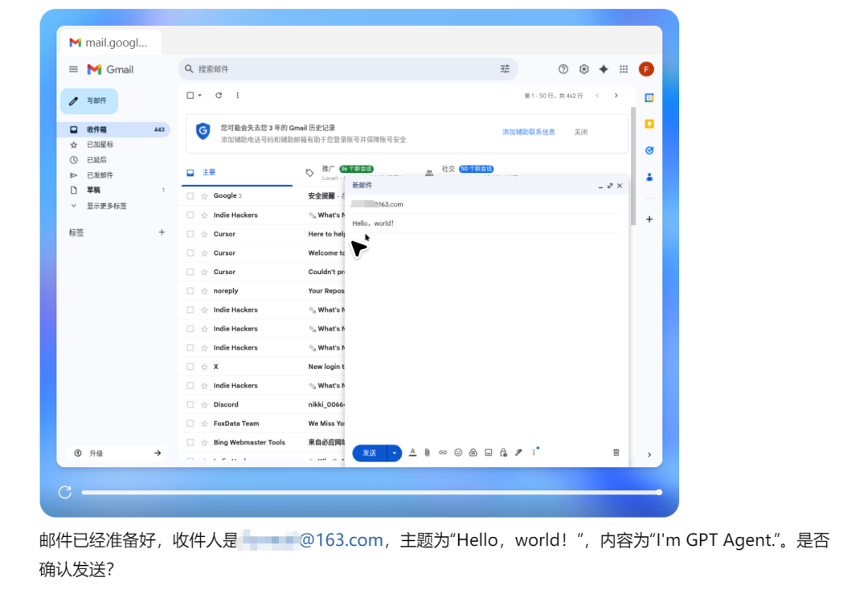868x590 pixels.
Task: Open the Gemini sparkle icon
Action: (x=604, y=69)
